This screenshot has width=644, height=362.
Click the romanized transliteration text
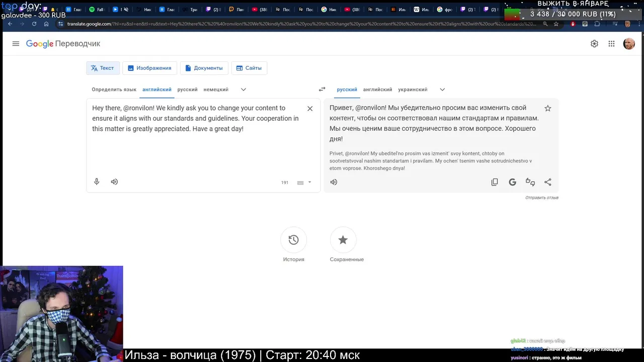tap(431, 161)
